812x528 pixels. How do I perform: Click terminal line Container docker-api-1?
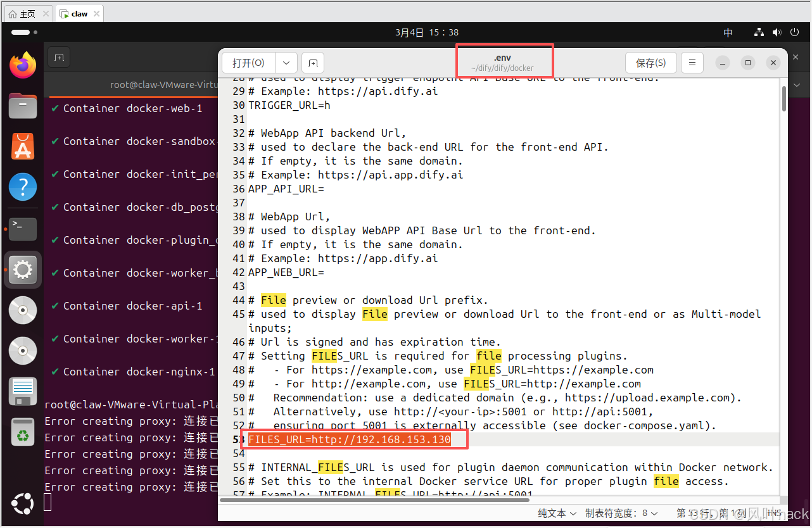127,306
